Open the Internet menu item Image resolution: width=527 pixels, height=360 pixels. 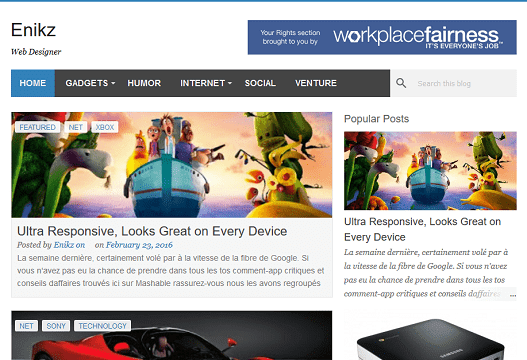click(202, 83)
